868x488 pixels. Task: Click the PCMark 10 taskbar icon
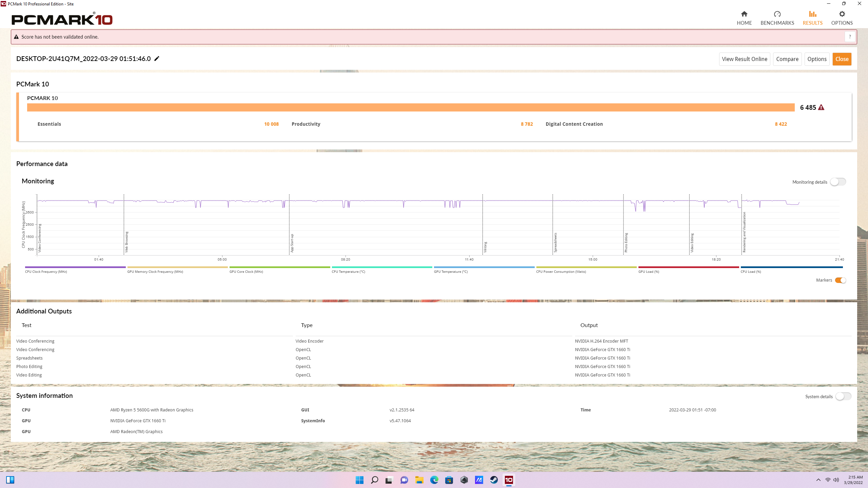point(509,480)
